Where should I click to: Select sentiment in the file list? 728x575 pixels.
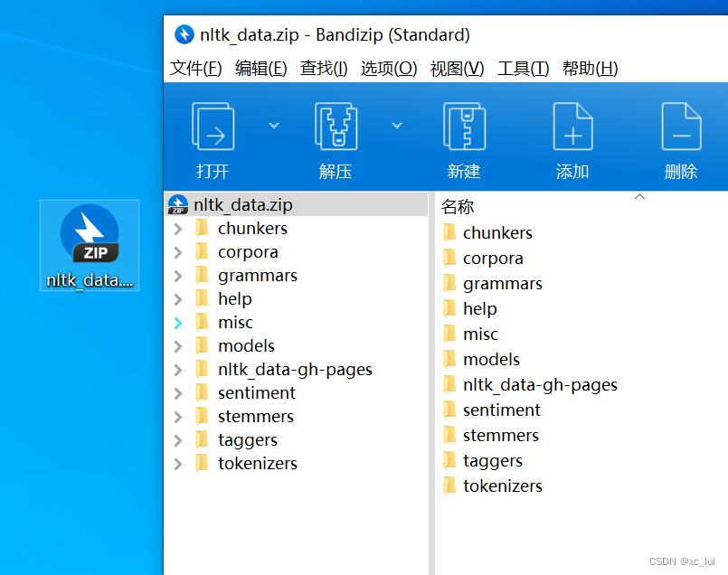coord(491,410)
